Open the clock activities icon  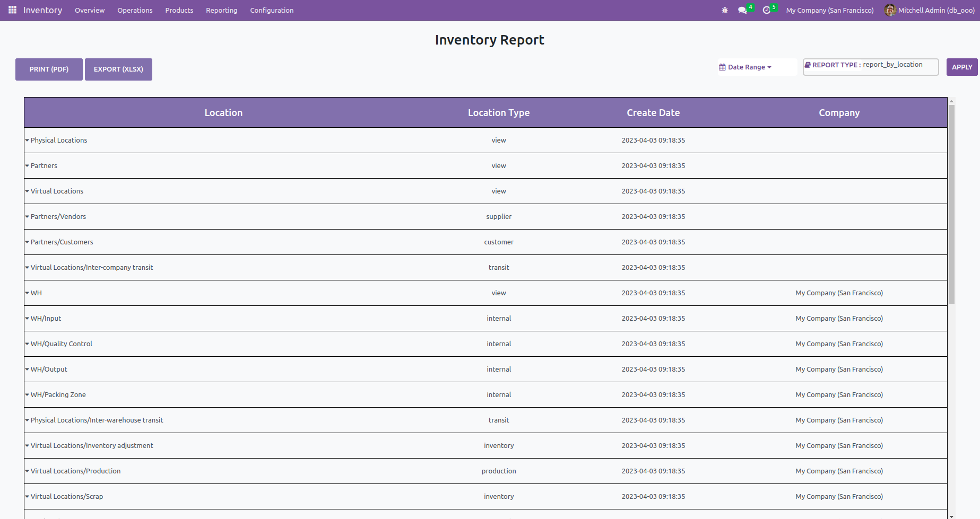766,10
